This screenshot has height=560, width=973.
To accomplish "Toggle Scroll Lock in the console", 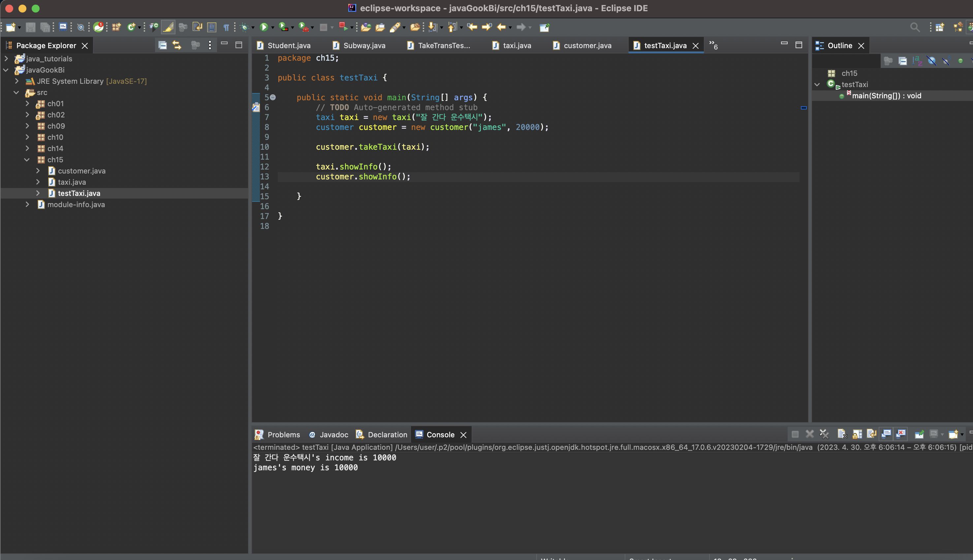I will (x=857, y=434).
